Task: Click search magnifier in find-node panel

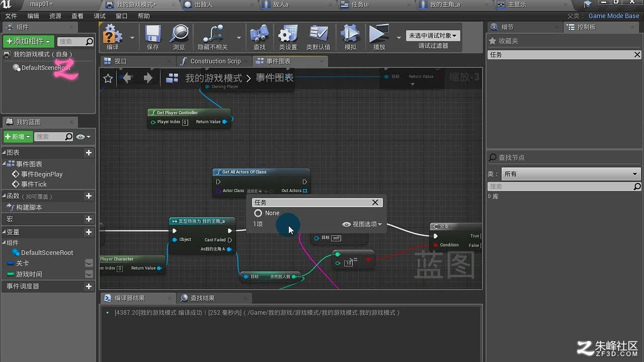Action: 637,187
